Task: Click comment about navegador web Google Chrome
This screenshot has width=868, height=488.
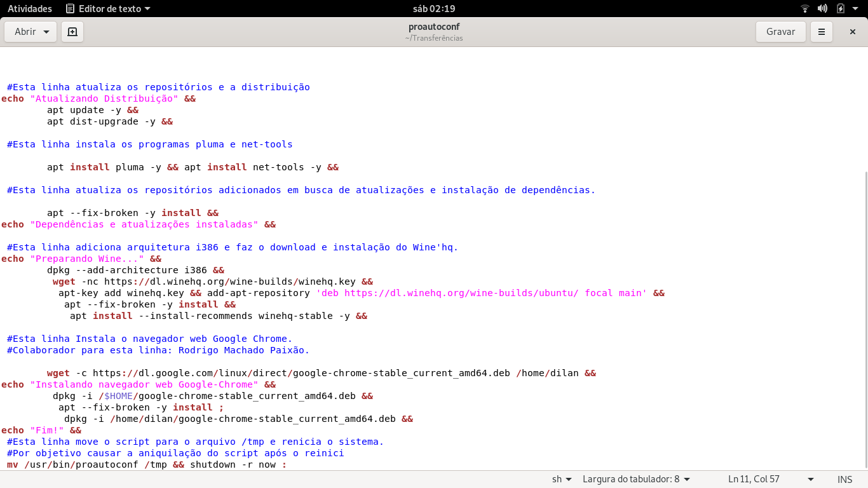Action: tap(150, 339)
